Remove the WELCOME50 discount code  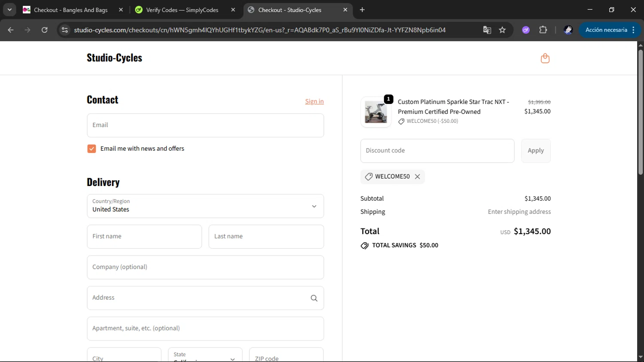[x=417, y=176]
